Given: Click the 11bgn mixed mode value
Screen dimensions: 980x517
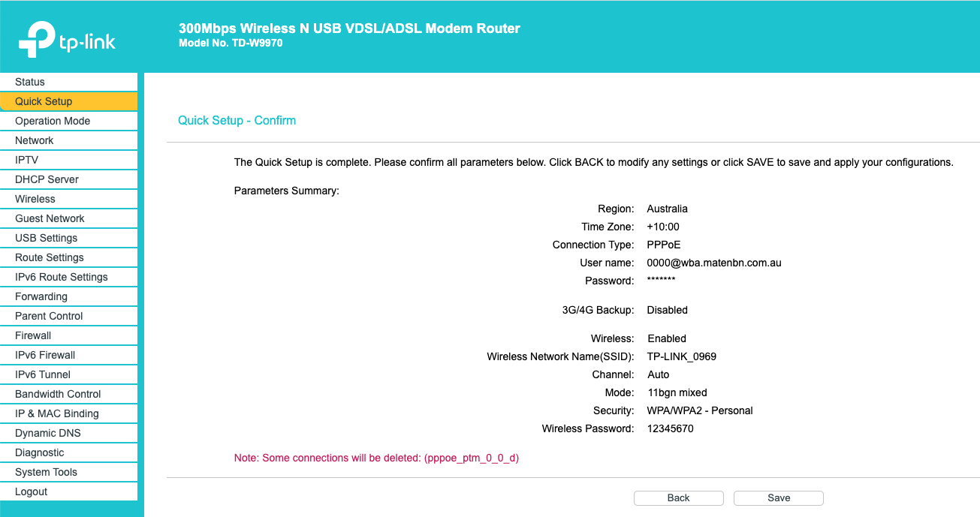Looking at the screenshot, I should pos(677,392).
